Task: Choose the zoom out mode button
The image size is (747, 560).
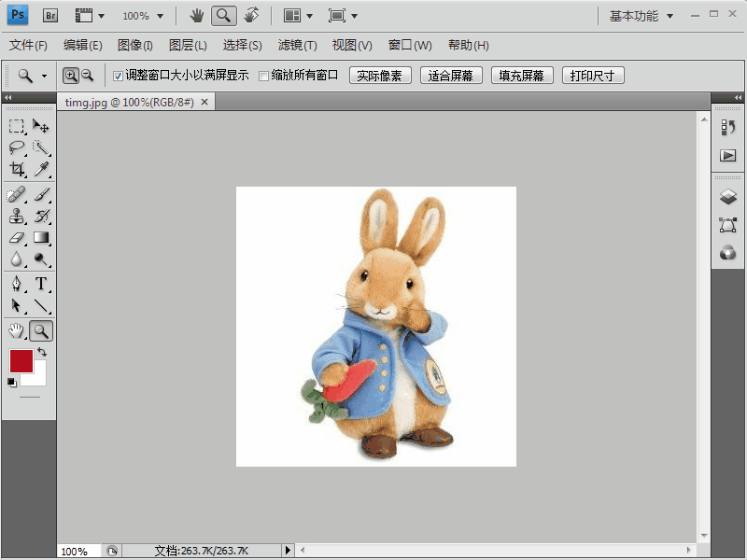Action: click(88, 76)
